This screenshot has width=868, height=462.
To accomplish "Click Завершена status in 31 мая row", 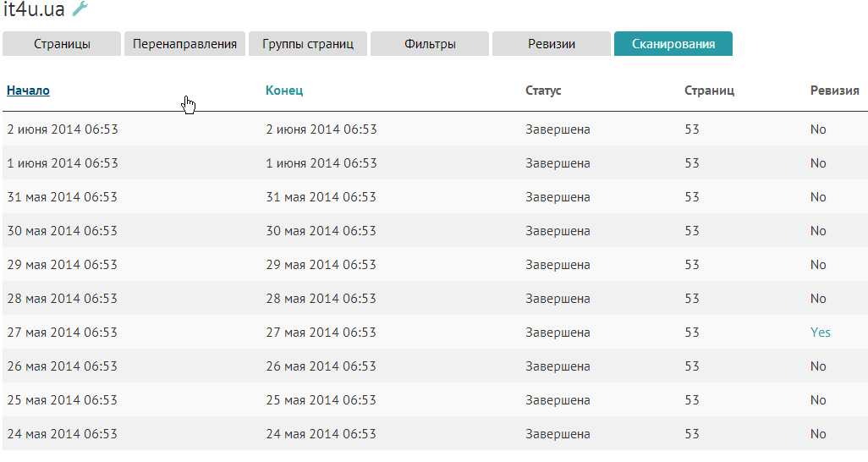I will 558,197.
